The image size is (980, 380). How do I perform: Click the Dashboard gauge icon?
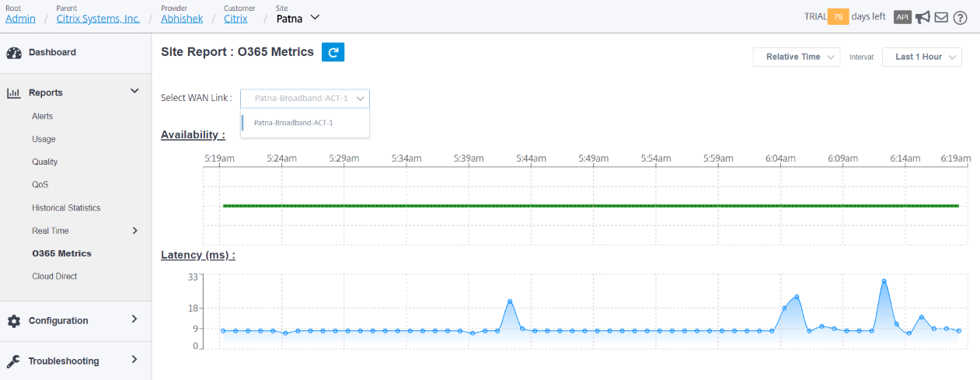[x=14, y=53]
